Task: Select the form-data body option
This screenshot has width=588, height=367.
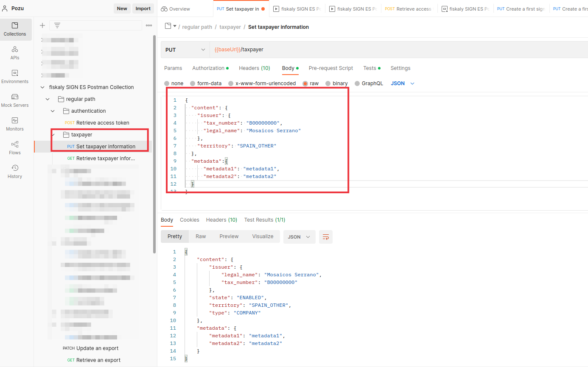Action: [193, 83]
